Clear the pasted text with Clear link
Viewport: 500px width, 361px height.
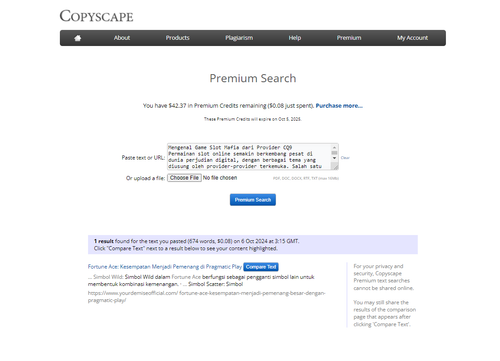click(x=345, y=158)
